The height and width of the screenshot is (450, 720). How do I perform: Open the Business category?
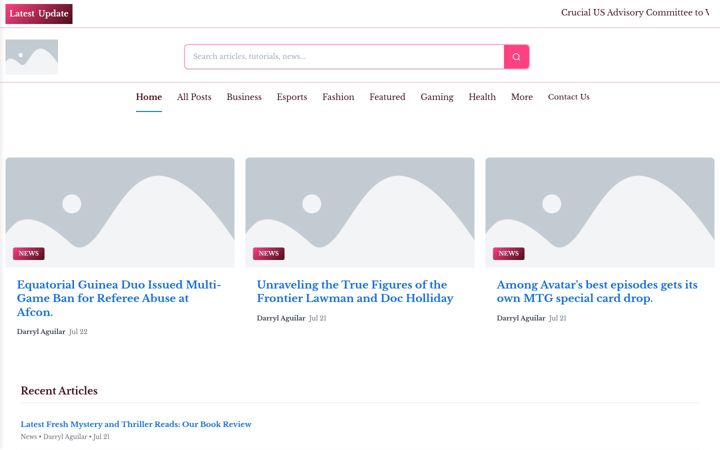click(244, 97)
